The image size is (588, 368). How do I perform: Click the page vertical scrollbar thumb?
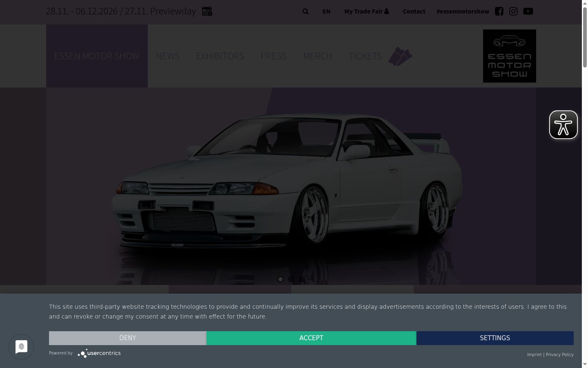point(585,37)
